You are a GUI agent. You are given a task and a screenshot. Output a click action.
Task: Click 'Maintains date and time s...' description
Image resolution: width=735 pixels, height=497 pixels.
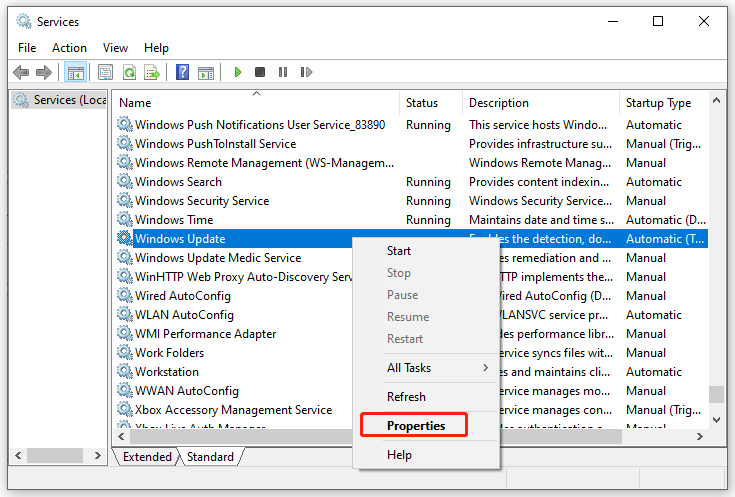point(541,219)
